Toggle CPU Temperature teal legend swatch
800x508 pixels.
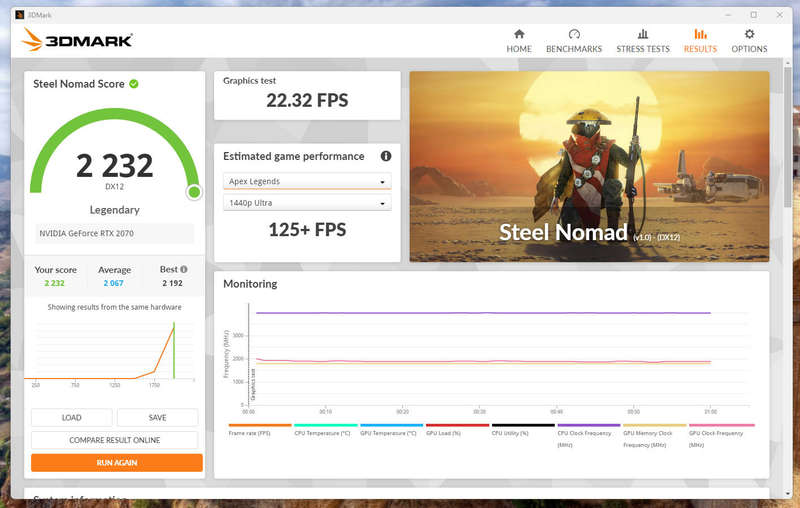point(326,425)
